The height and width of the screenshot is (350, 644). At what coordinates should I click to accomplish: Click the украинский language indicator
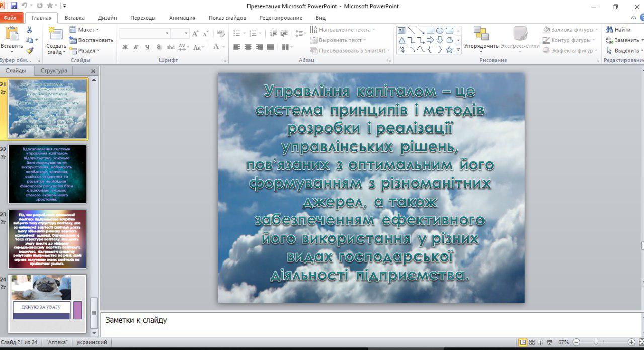[x=92, y=342]
